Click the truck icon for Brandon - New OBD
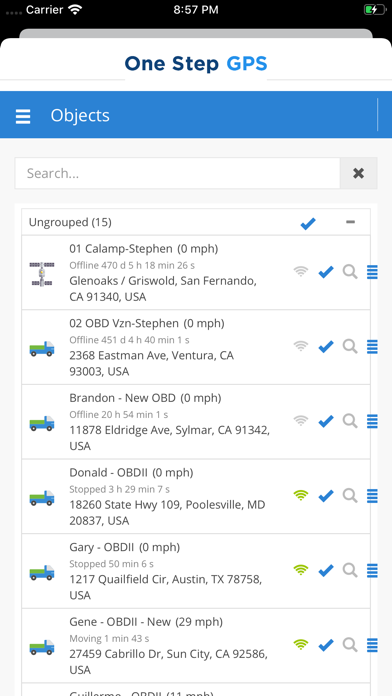This screenshot has height=696, width=392. [42, 423]
